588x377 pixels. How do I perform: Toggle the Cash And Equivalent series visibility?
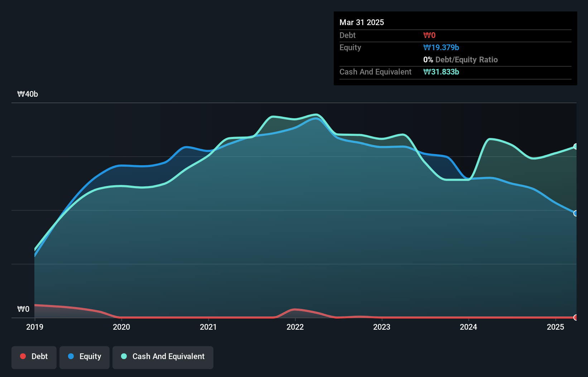click(163, 357)
